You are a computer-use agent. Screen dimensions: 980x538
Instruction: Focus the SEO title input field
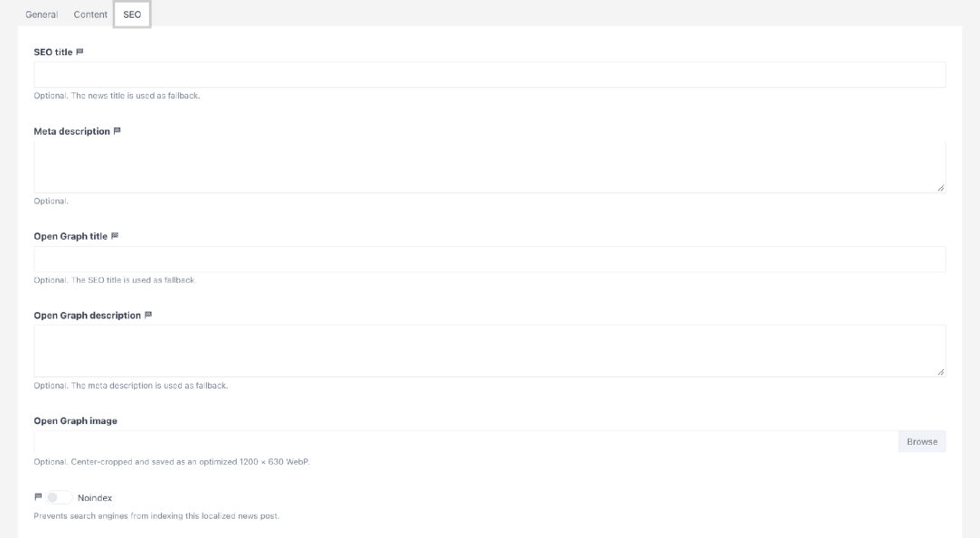click(489, 75)
